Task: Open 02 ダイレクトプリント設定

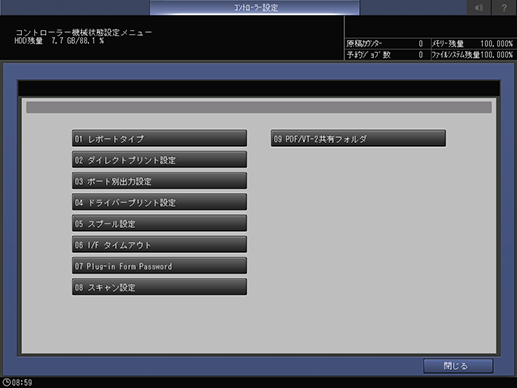Action: (159, 160)
